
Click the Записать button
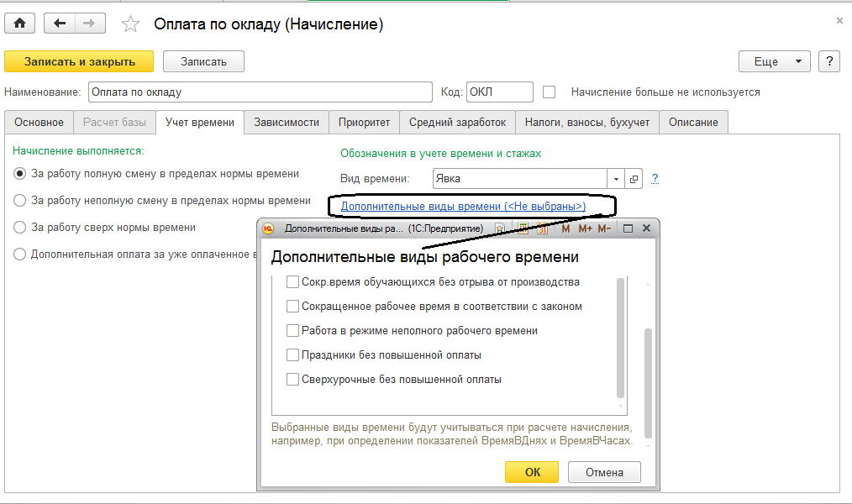coord(204,61)
